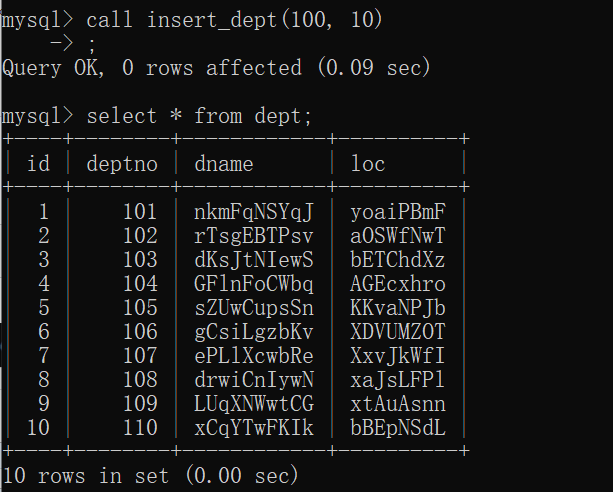Click the '10 rows in set' result line

click(150, 475)
